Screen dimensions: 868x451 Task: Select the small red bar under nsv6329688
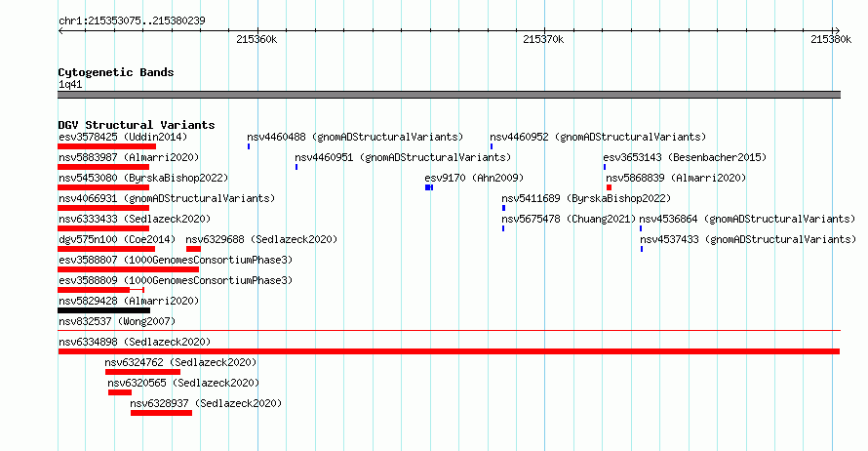(x=193, y=249)
